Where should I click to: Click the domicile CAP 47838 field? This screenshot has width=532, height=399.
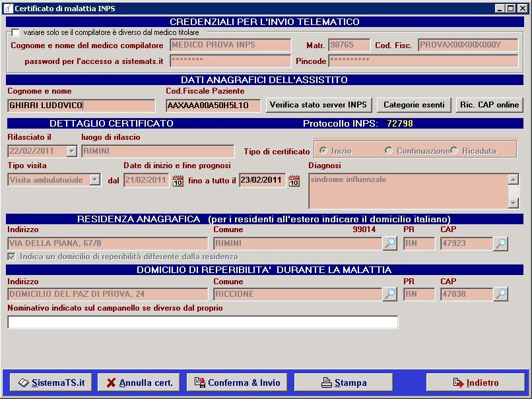(467, 294)
